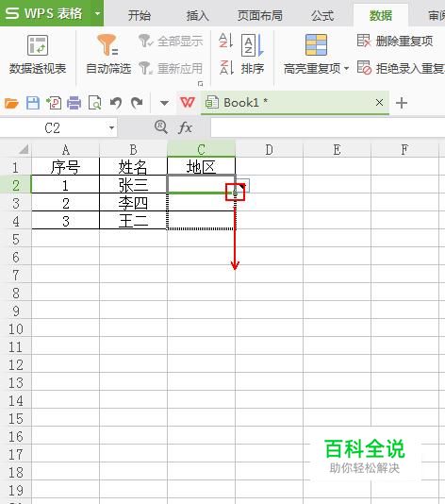Click the cell containing 姓名

(133, 167)
